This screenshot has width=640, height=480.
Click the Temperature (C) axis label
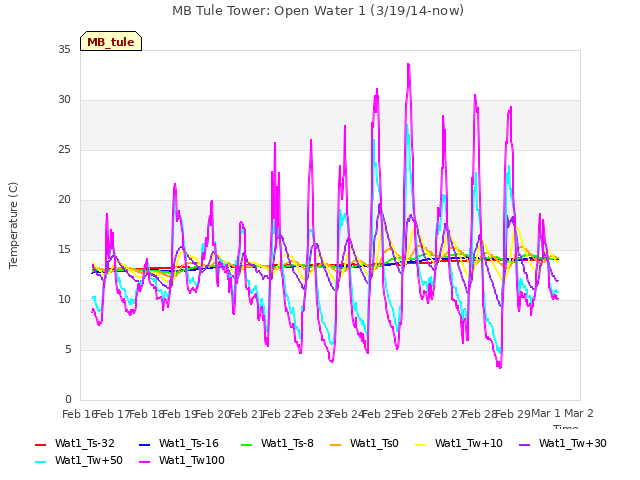coord(13,225)
